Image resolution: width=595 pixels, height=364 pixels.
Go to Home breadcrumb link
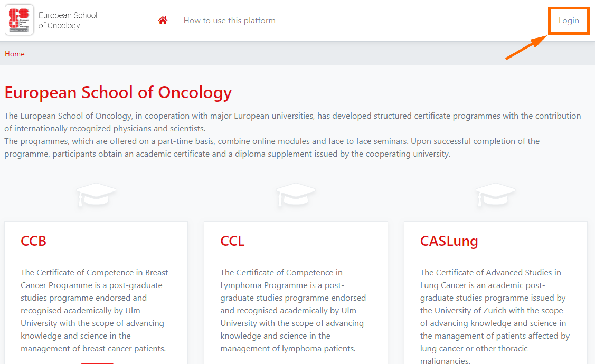pos(14,54)
